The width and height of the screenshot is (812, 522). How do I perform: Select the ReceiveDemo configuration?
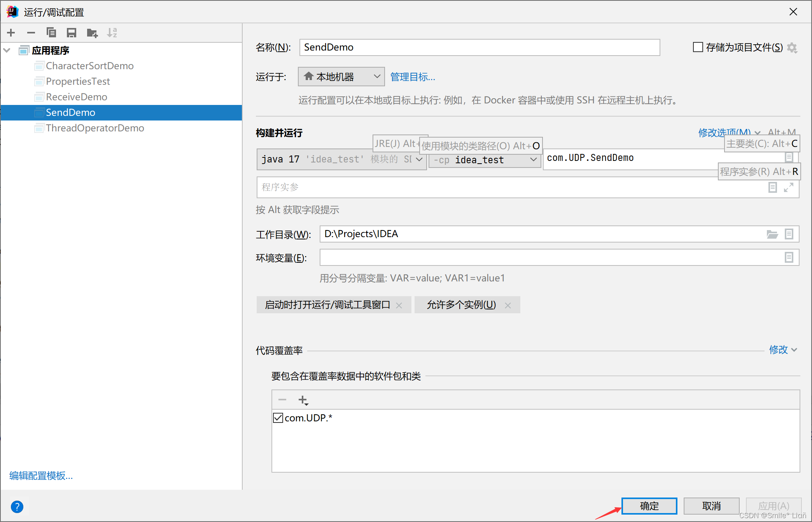click(76, 97)
